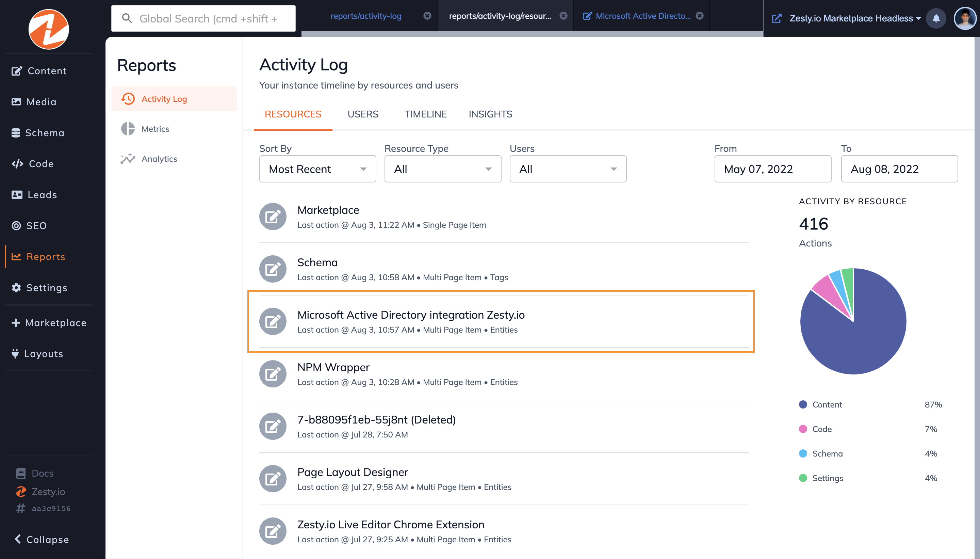Click the notification bell icon
Image resolution: width=980 pixels, height=559 pixels.
click(x=936, y=18)
